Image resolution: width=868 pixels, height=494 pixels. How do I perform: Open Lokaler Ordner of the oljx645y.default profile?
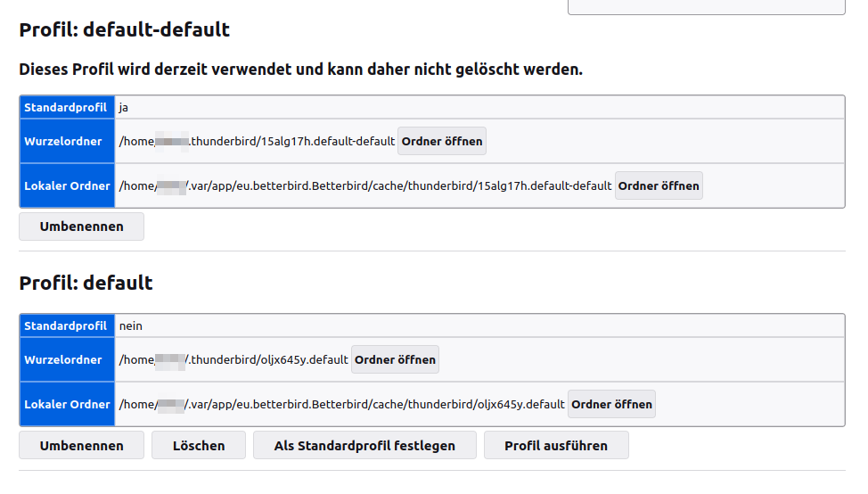pyautogui.click(x=611, y=404)
